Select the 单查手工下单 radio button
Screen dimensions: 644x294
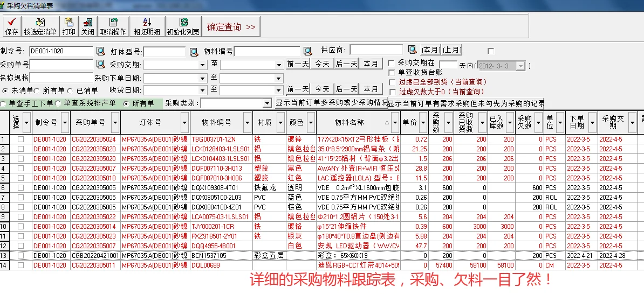3,104
